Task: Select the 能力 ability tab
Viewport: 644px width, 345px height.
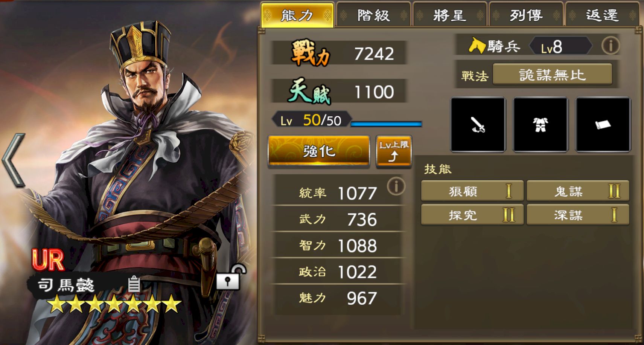Action: 297,15
